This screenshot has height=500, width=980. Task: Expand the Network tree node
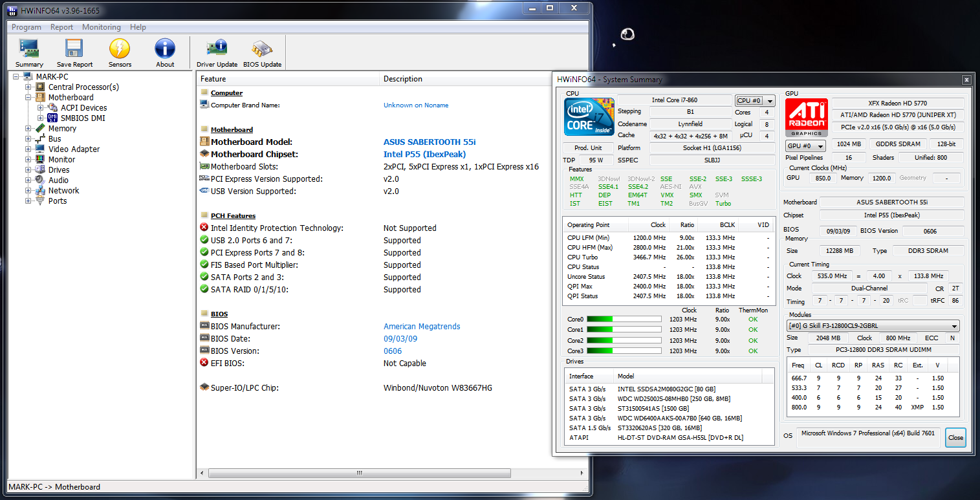click(28, 191)
